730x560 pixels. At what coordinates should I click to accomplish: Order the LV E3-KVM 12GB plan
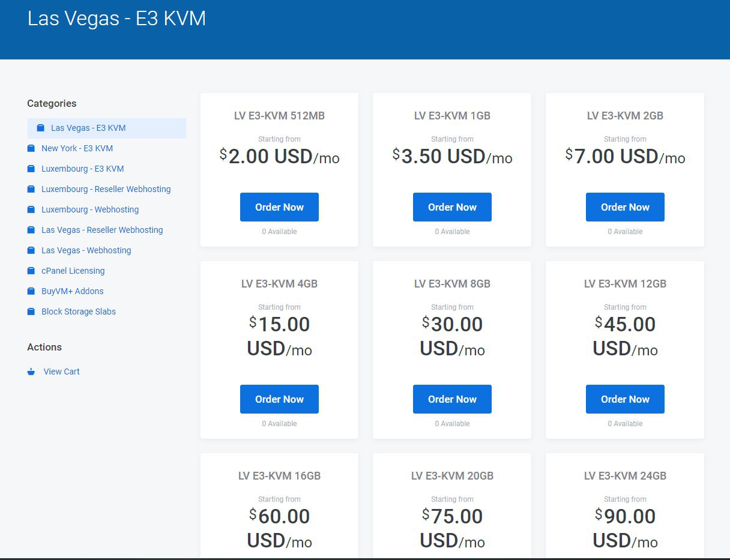(625, 399)
